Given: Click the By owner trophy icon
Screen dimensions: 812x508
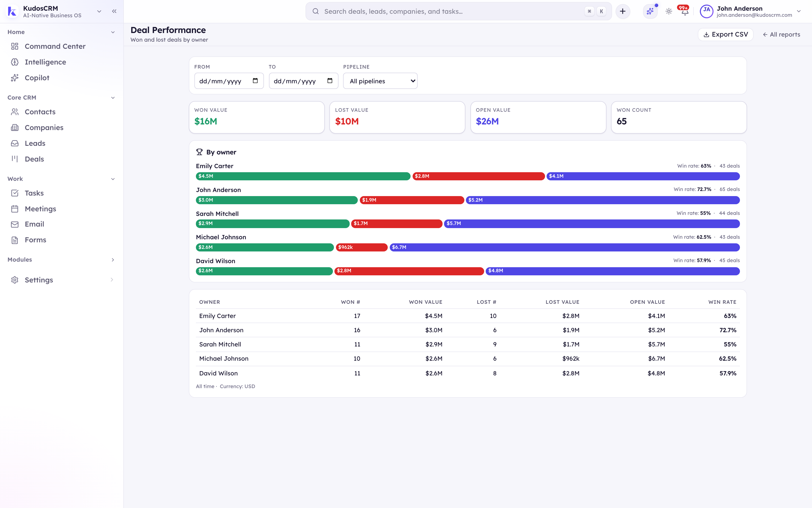Looking at the screenshot, I should coord(199,152).
